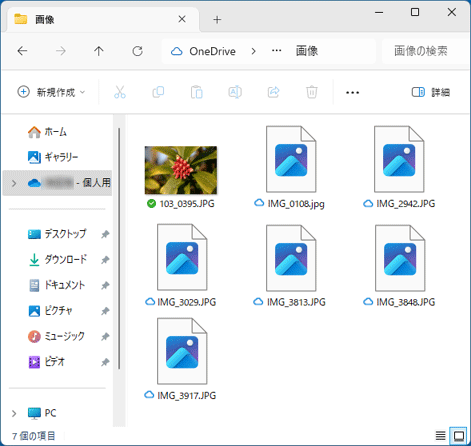This screenshot has height=446, width=471.
Task: Click the Back navigation arrow
Action: click(x=22, y=51)
